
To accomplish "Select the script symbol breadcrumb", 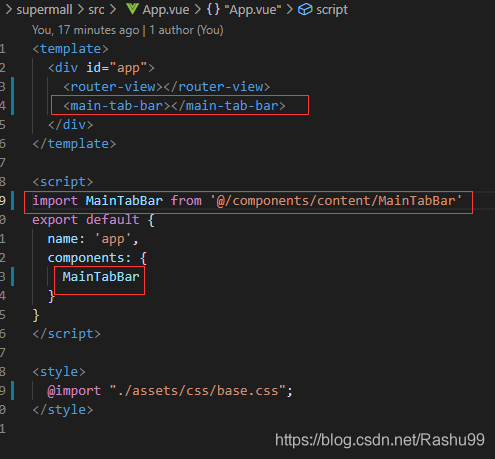I will 332,10.
